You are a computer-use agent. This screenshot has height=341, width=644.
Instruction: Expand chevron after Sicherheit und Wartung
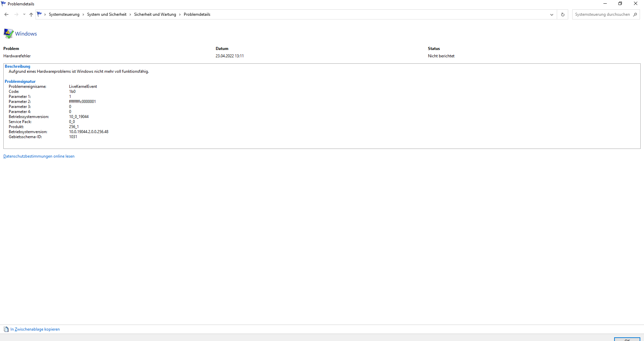point(180,14)
